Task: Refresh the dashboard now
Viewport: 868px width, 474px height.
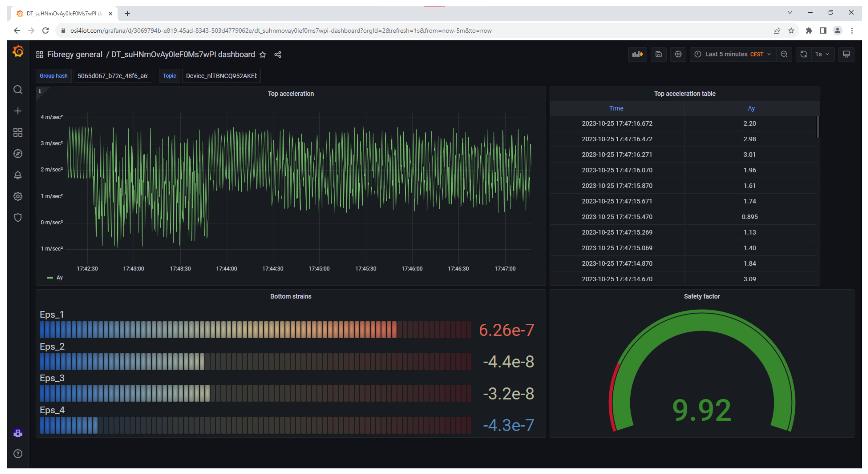Action: [x=803, y=54]
